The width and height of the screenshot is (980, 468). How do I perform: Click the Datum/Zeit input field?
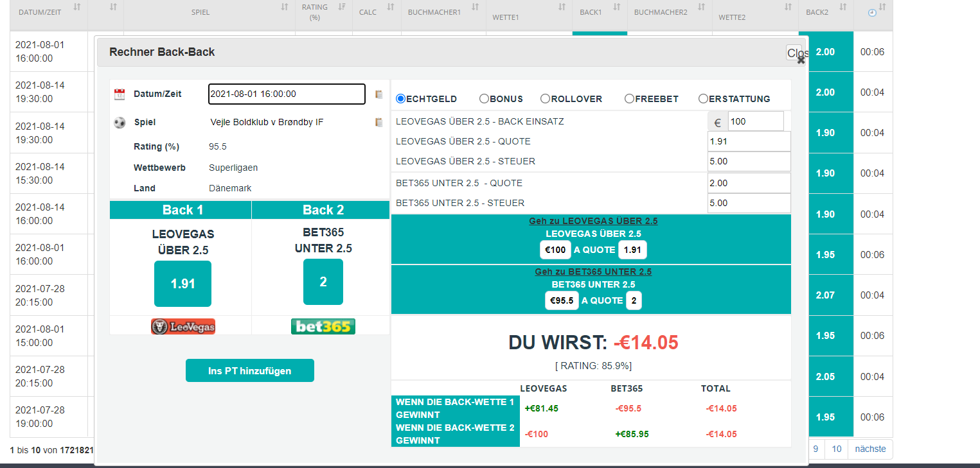[x=287, y=94]
